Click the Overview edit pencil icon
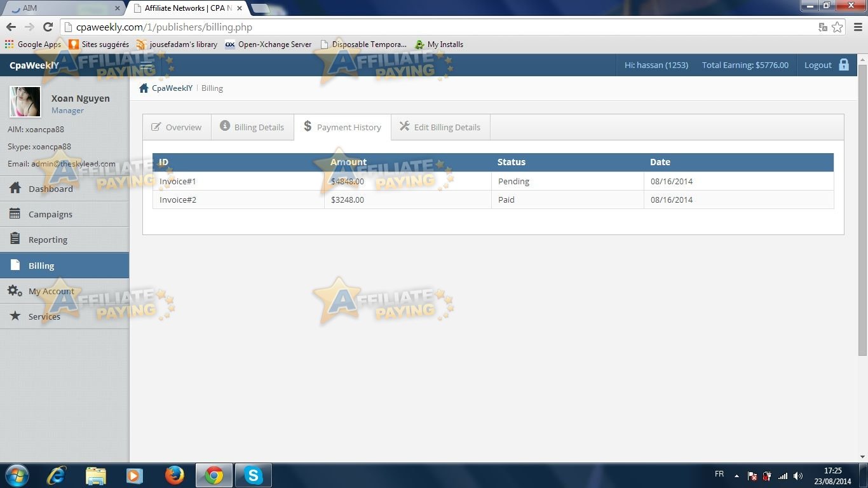Image resolution: width=868 pixels, height=488 pixels. coord(156,127)
